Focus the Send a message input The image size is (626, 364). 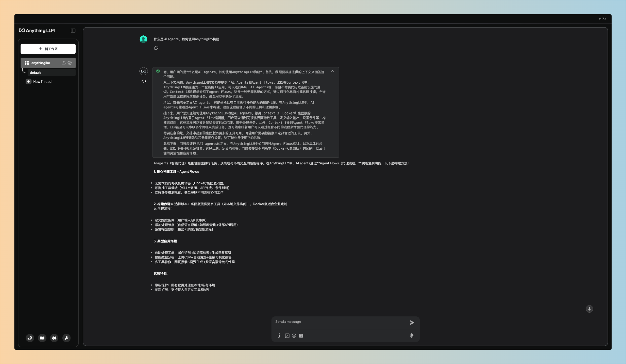pos(340,322)
